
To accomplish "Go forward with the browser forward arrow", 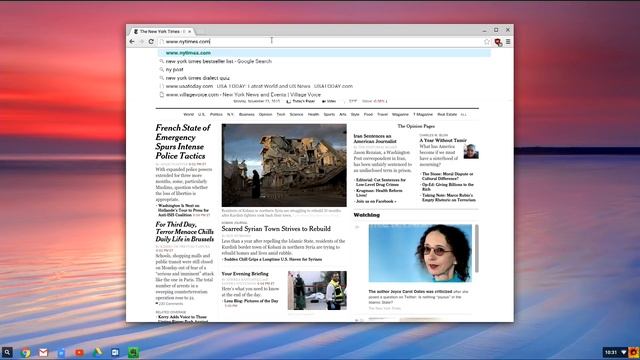I will click(x=142, y=42).
